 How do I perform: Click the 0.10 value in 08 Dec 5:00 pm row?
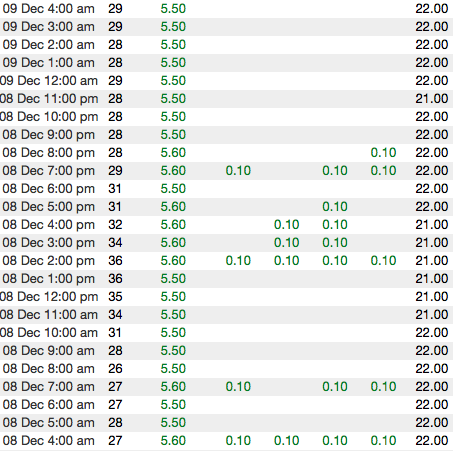[335, 207]
